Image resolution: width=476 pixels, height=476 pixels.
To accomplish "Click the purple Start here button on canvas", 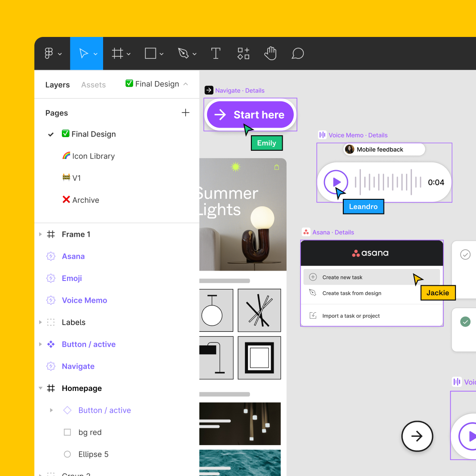I will pos(250,115).
